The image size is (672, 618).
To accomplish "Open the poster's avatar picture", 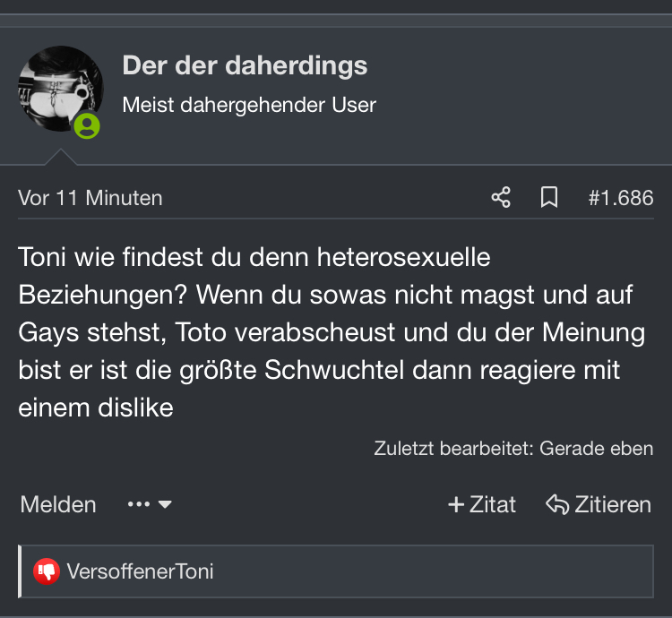I will tap(60, 89).
